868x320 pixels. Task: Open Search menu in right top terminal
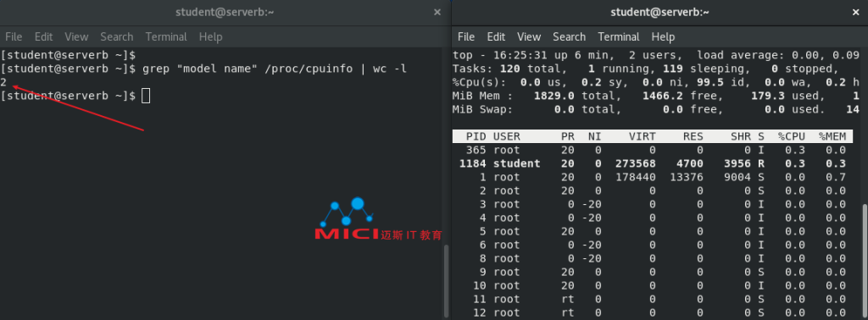tap(569, 37)
